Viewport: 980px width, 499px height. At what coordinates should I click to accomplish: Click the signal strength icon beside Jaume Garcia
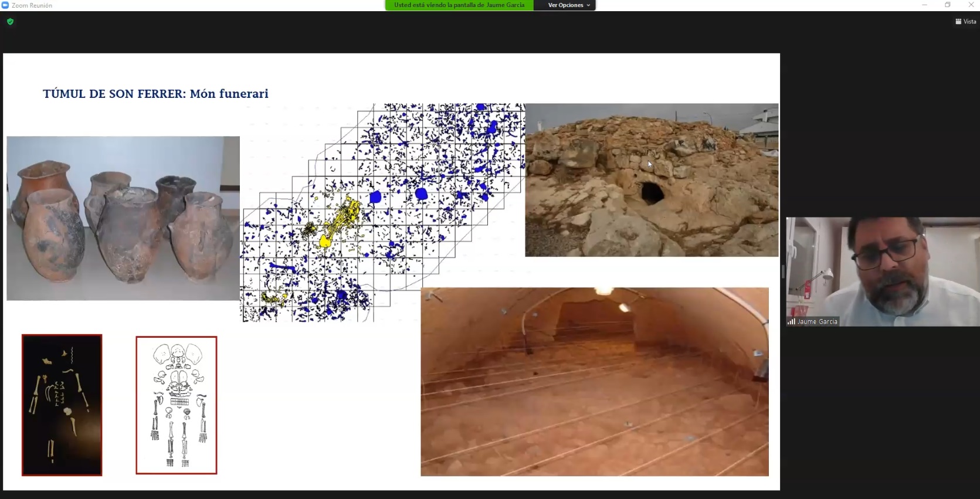791,321
